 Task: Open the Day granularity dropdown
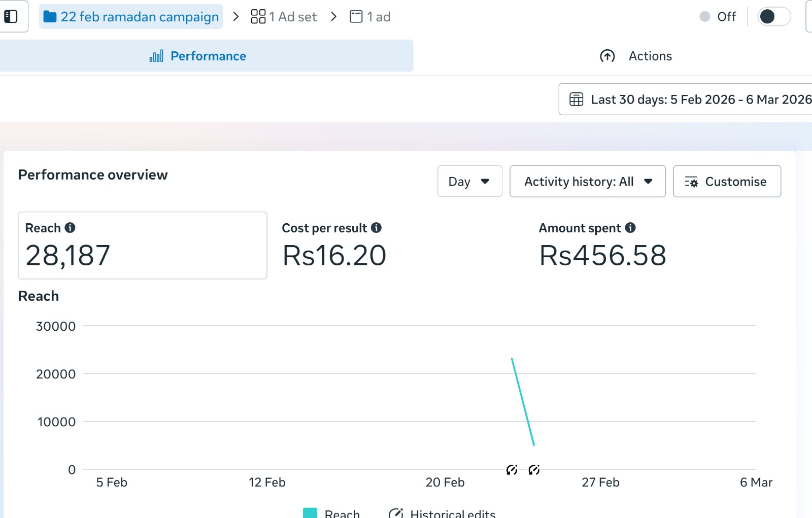pyautogui.click(x=469, y=181)
